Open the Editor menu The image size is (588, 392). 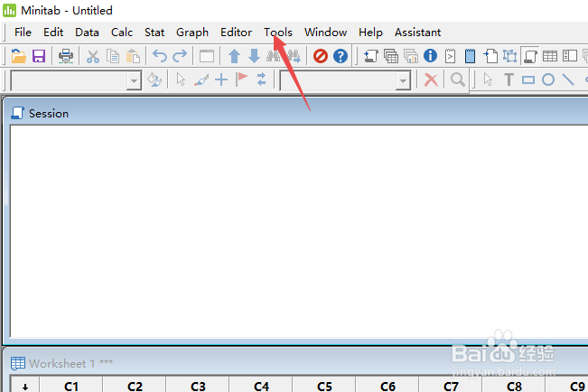coord(237,33)
